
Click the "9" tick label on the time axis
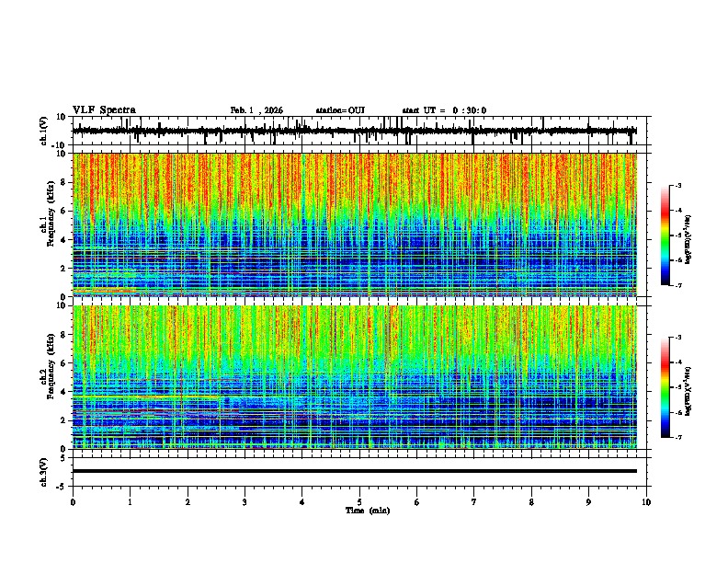click(588, 502)
